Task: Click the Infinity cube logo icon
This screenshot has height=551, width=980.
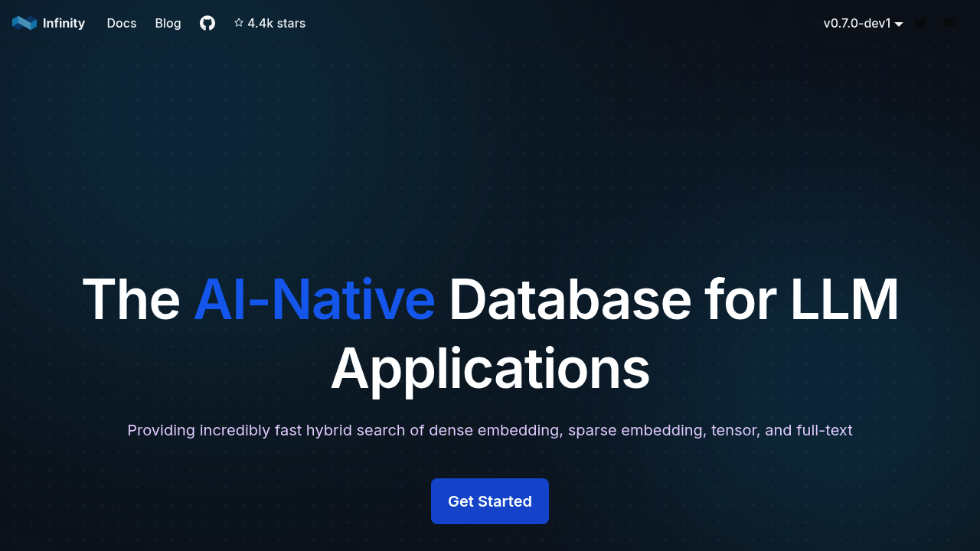Action: click(24, 23)
